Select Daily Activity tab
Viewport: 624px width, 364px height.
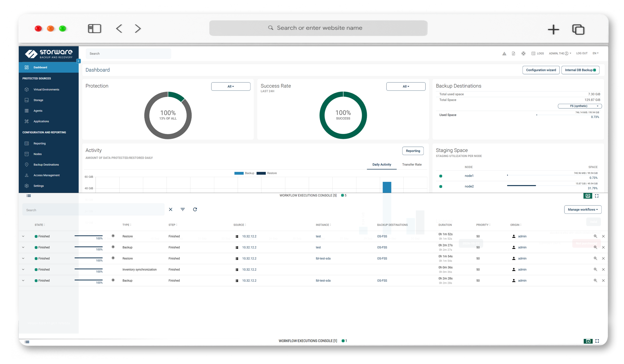click(x=381, y=164)
